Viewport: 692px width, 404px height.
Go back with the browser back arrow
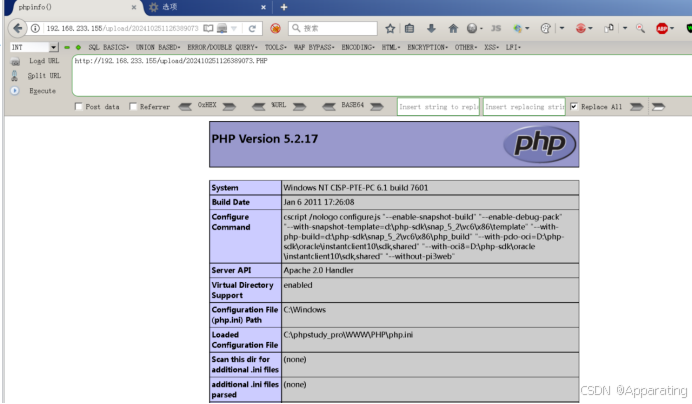coord(17,28)
